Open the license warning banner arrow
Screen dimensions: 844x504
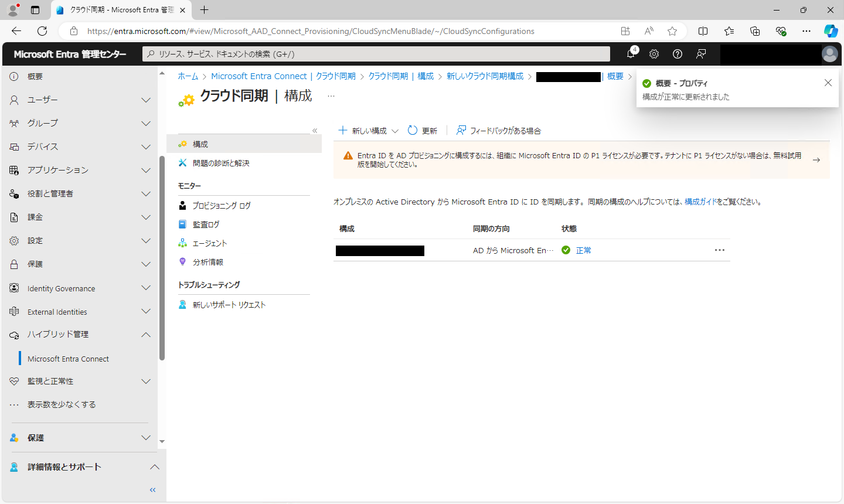click(816, 160)
